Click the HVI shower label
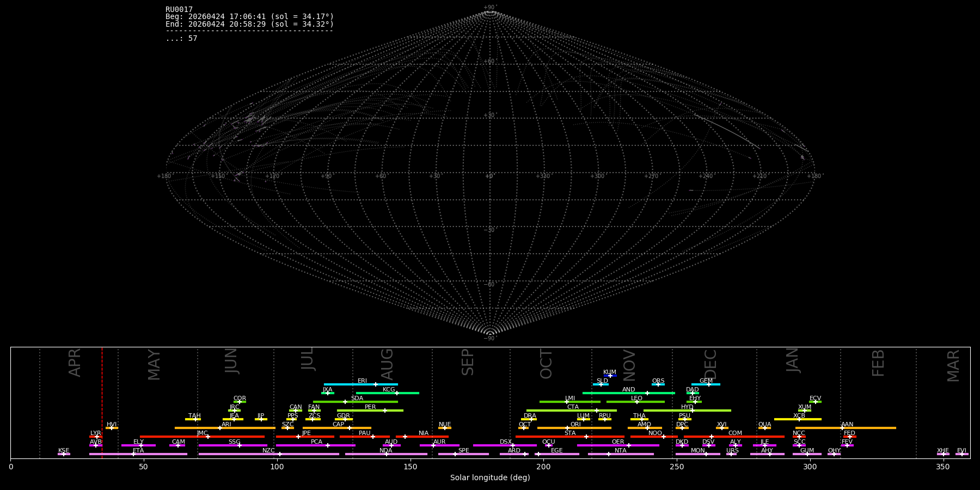 112,424
